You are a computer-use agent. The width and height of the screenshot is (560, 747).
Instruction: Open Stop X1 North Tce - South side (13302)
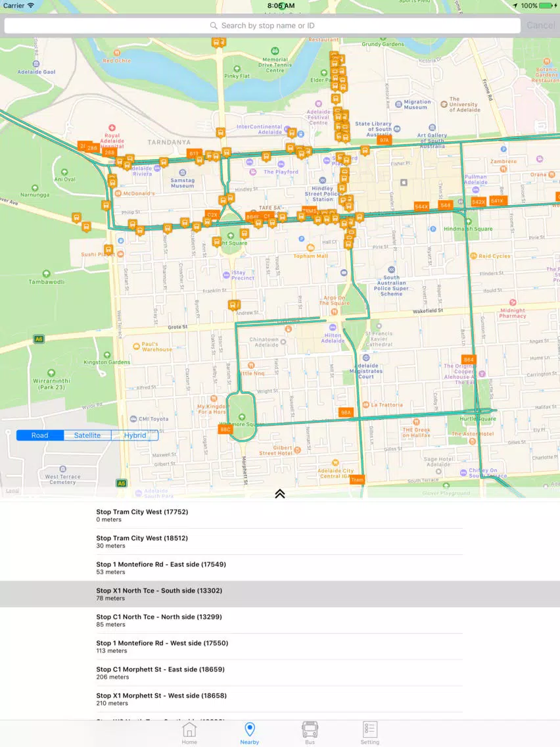[x=279, y=594]
